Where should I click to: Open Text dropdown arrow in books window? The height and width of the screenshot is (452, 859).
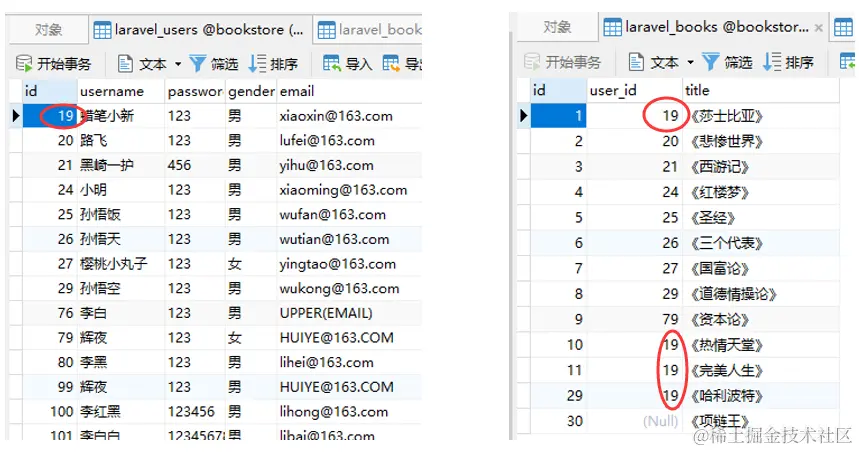click(690, 62)
